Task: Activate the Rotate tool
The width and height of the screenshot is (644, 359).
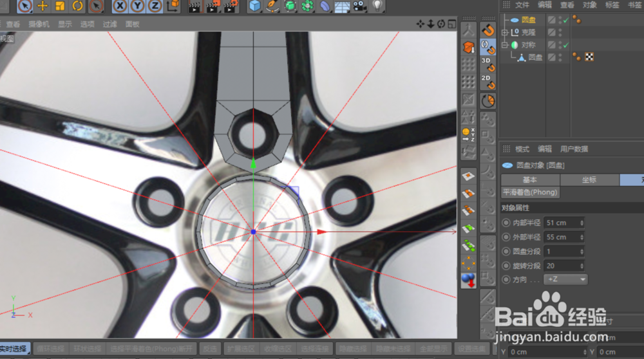Action: pyautogui.click(x=78, y=6)
